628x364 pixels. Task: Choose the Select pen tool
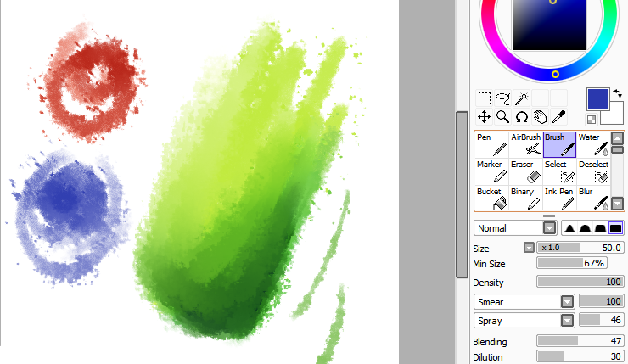click(x=559, y=171)
